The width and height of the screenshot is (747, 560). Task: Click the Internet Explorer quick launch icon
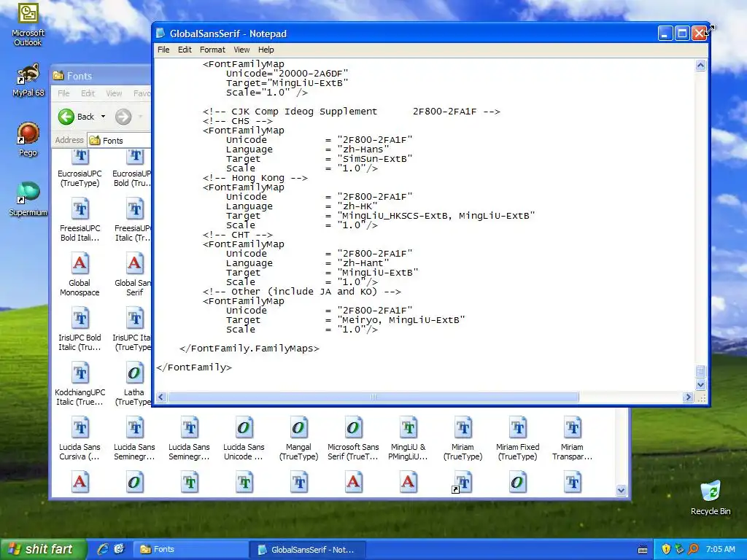point(102,549)
